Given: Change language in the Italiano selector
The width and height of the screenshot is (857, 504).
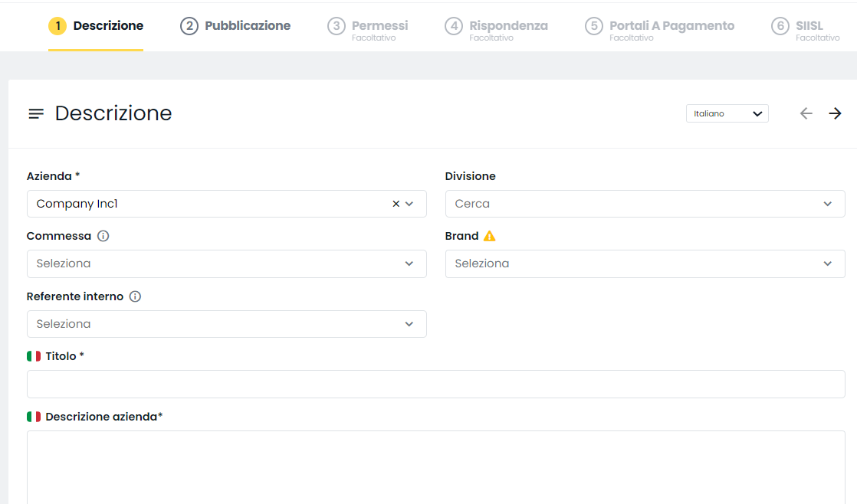Looking at the screenshot, I should (727, 113).
